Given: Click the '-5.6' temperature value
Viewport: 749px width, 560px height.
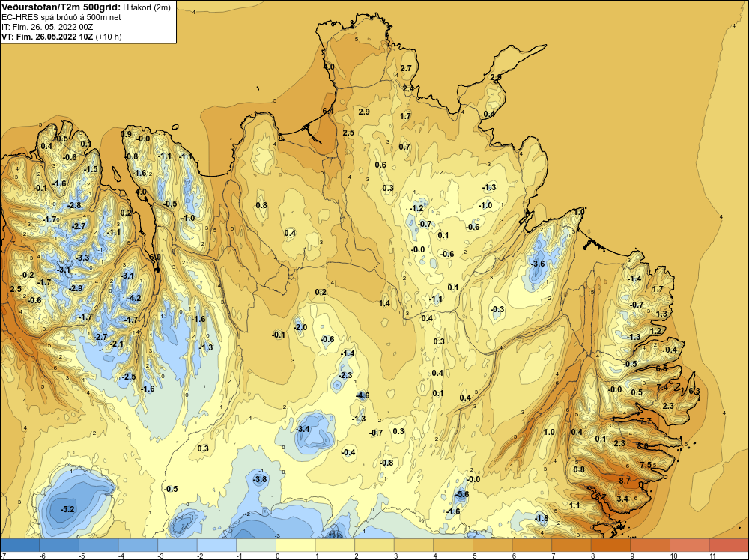Looking at the screenshot, I should 461,494.
